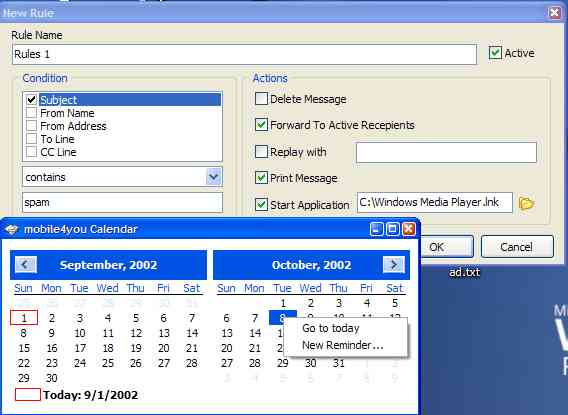Close the New Rule dialog
Screen dimensions: 568x415
[x=554, y=13]
